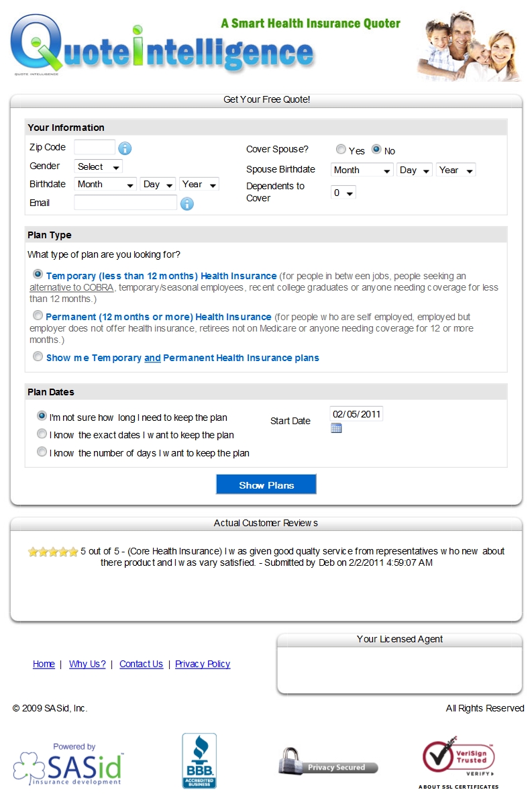Click the SASid insurance development logo

pos(68,764)
